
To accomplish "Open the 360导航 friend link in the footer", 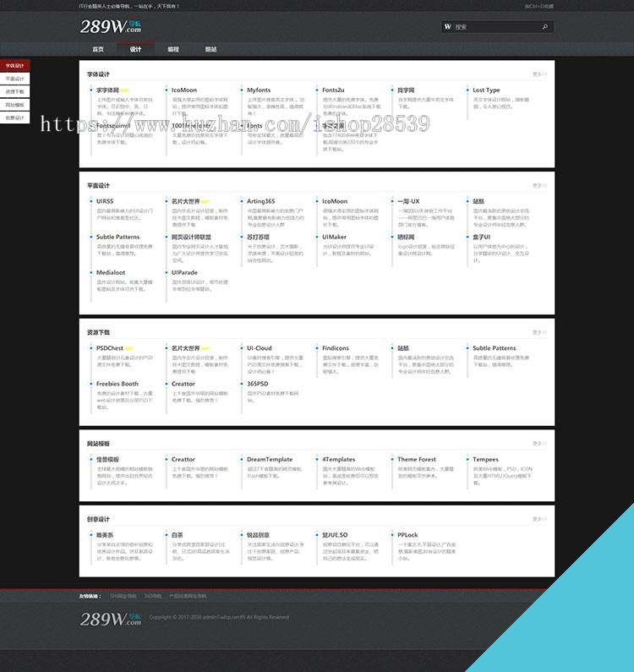I will (x=153, y=596).
